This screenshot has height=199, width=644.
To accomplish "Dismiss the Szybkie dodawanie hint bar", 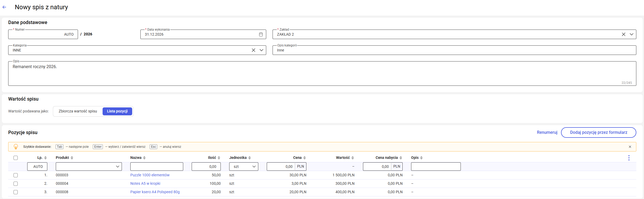I will click(x=630, y=147).
